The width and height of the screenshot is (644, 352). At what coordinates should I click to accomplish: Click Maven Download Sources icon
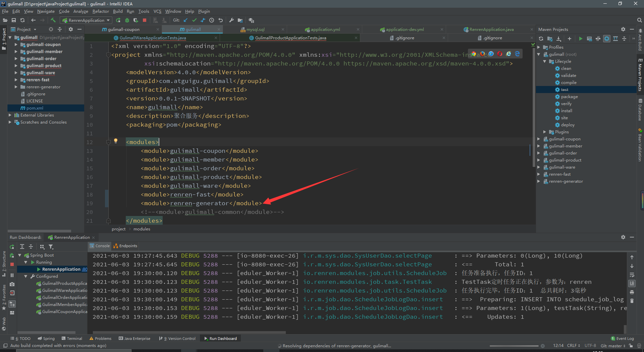559,39
